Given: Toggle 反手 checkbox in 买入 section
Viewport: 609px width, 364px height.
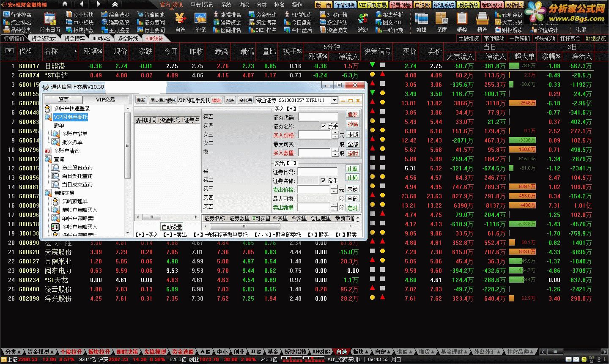Looking at the screenshot, I should tap(323, 126).
